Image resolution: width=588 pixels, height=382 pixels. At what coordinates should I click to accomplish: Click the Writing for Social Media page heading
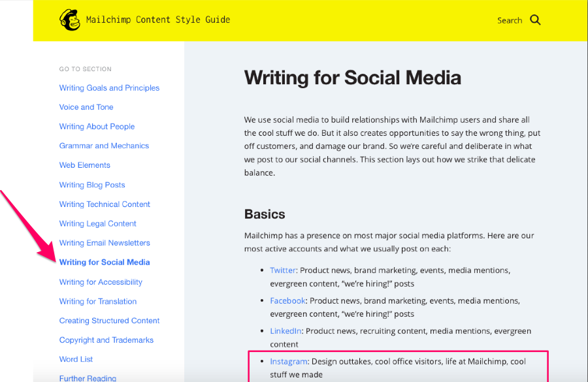click(353, 78)
